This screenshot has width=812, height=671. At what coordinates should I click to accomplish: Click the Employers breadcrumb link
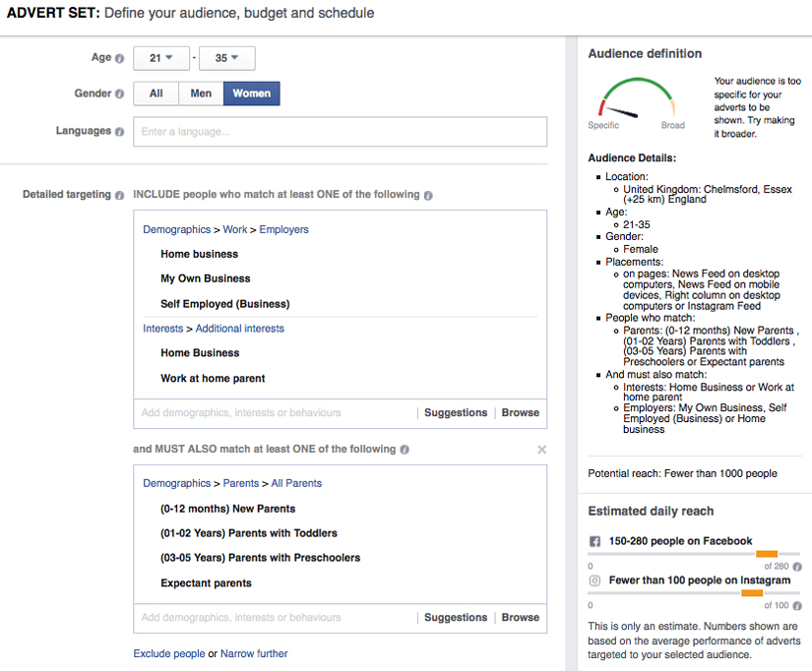[283, 229]
